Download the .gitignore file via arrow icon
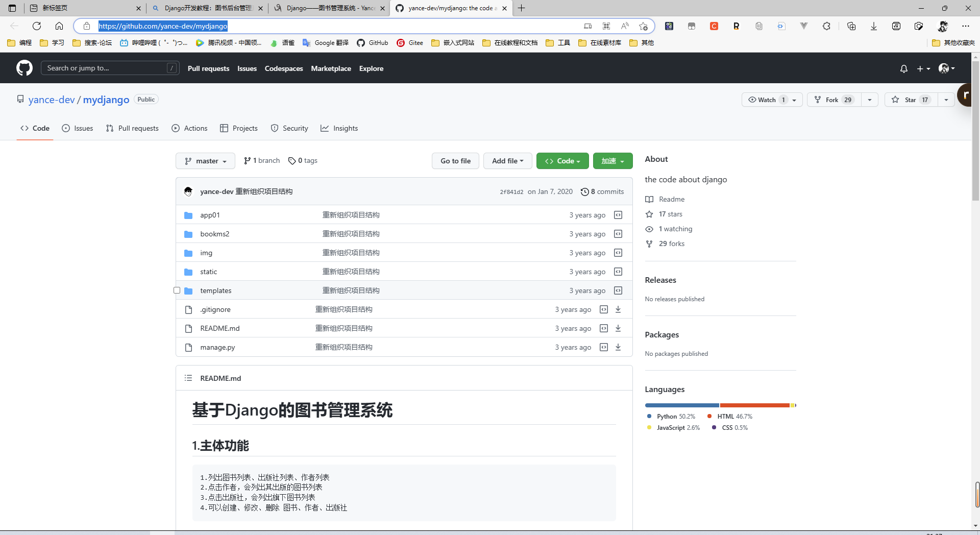Image resolution: width=980 pixels, height=535 pixels. click(x=618, y=309)
